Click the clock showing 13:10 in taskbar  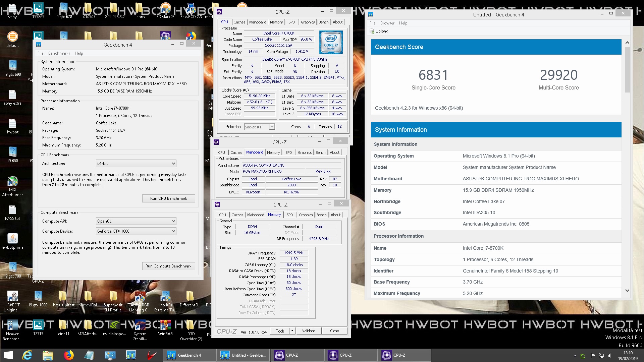pos(628,353)
